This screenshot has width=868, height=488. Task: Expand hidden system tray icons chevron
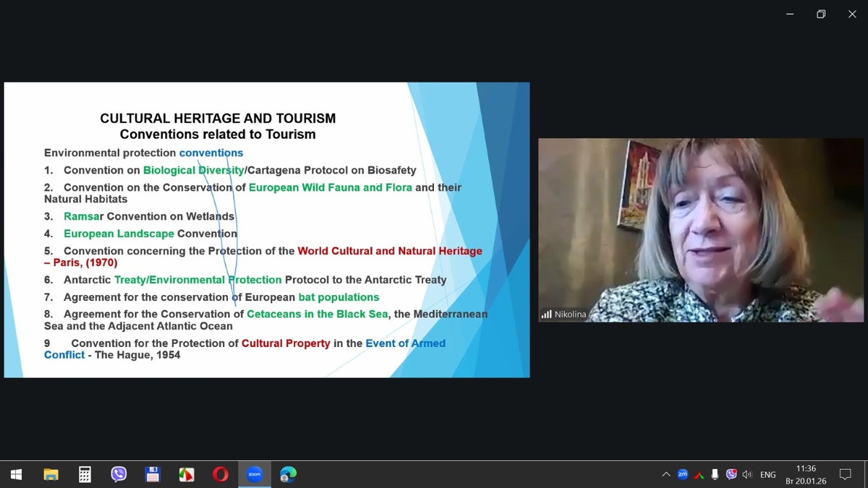(666, 474)
